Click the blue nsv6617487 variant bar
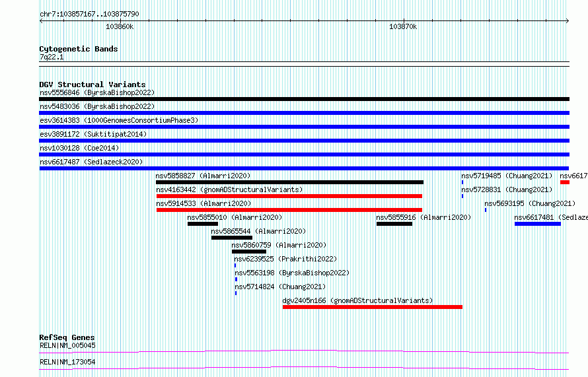Viewport: 588px width, 377px height. point(304,168)
